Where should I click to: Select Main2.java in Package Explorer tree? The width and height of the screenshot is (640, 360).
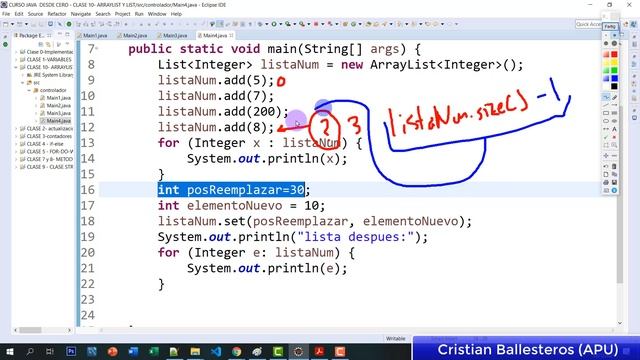(x=56, y=106)
